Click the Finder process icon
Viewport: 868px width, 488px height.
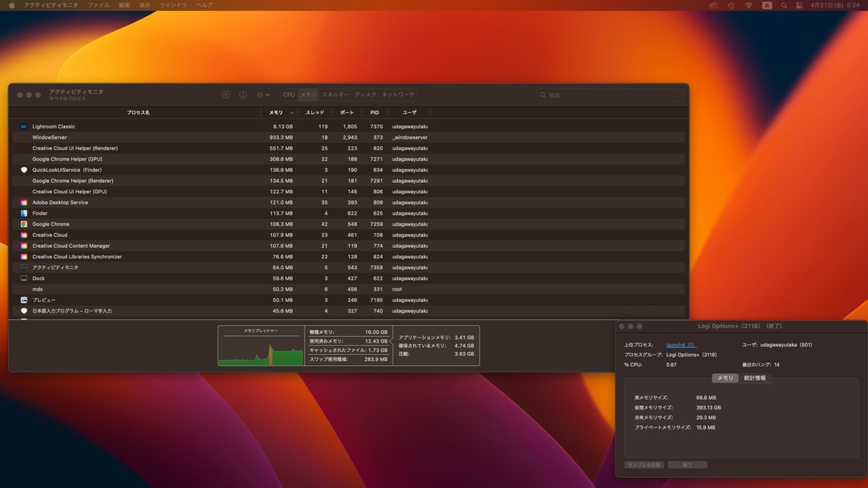(24, 213)
